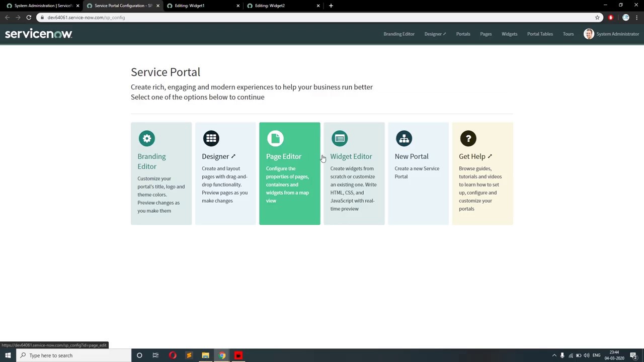Viewport: 644px width, 362px height.
Task: Click the Get Help question mark icon
Action: (468, 138)
